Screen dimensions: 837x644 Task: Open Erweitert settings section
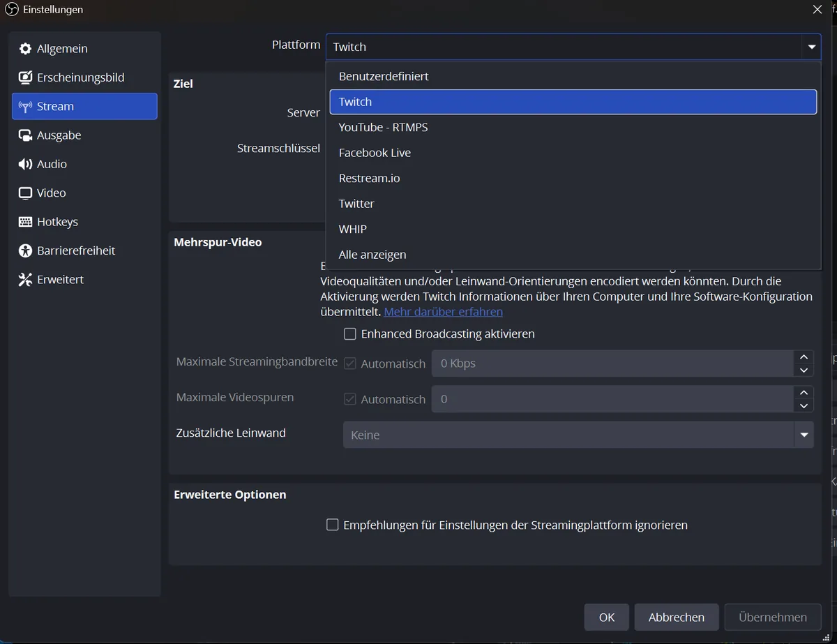(84, 280)
